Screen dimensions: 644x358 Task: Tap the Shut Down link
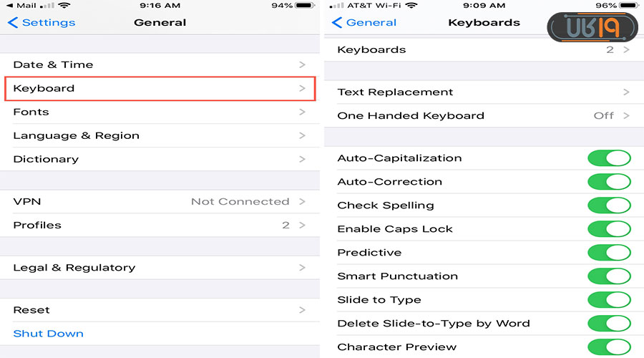click(49, 334)
